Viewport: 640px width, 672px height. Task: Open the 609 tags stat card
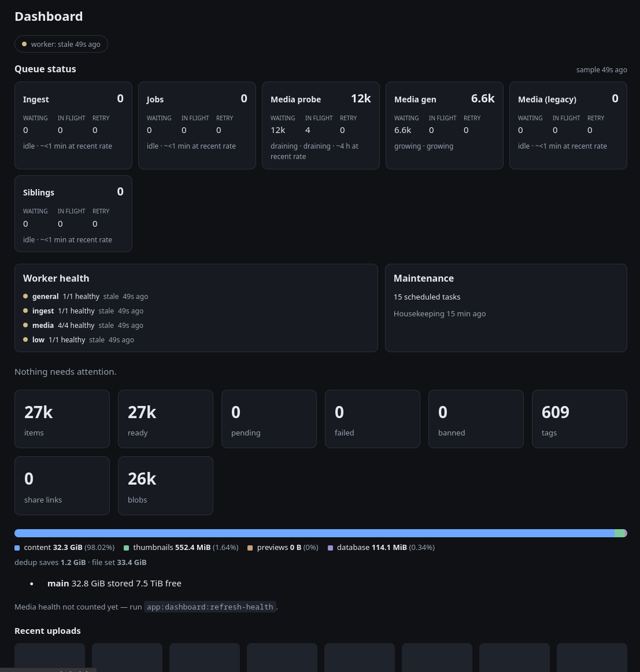[x=580, y=419]
